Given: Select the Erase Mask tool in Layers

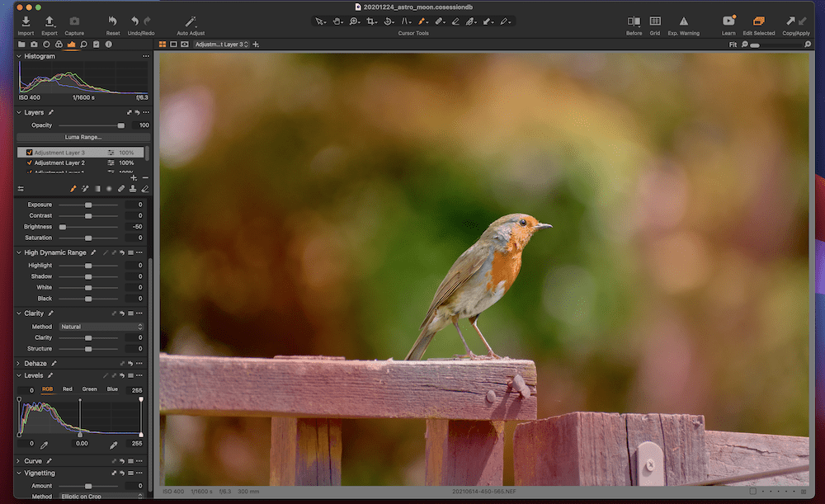Looking at the screenshot, I should point(145,189).
